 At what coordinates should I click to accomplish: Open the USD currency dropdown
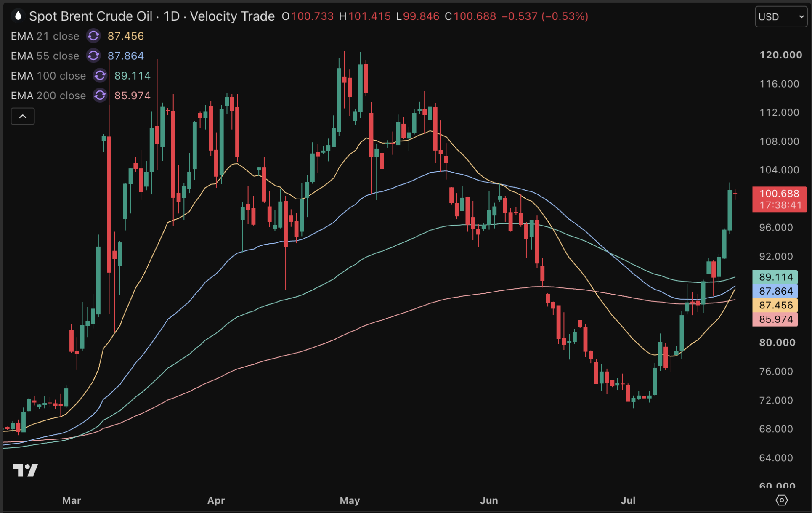pyautogui.click(x=781, y=17)
